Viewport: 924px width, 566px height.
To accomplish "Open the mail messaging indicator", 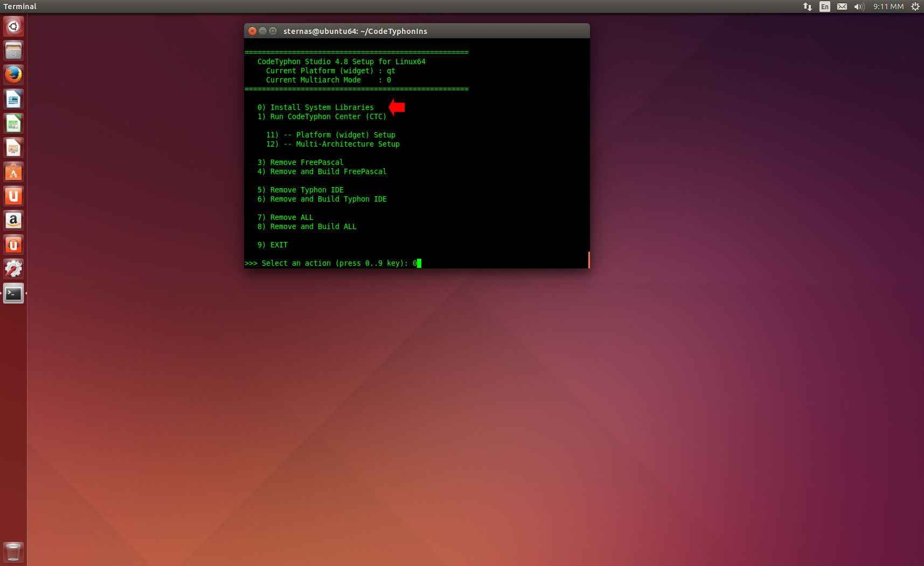I will tap(842, 6).
